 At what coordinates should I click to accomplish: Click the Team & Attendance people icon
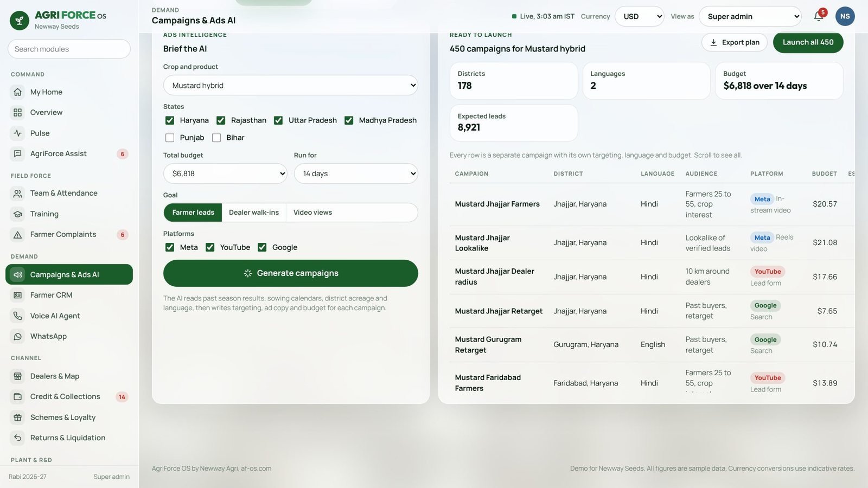pos(18,194)
